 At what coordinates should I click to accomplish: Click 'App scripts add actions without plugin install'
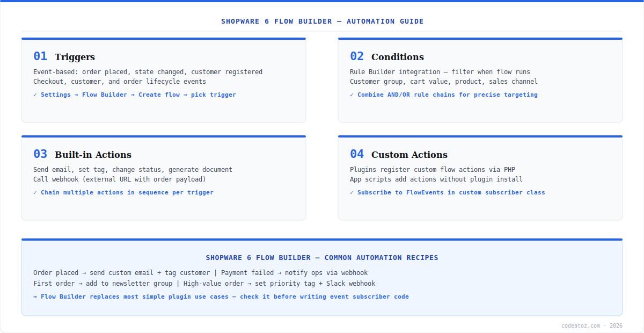[x=436, y=179]
